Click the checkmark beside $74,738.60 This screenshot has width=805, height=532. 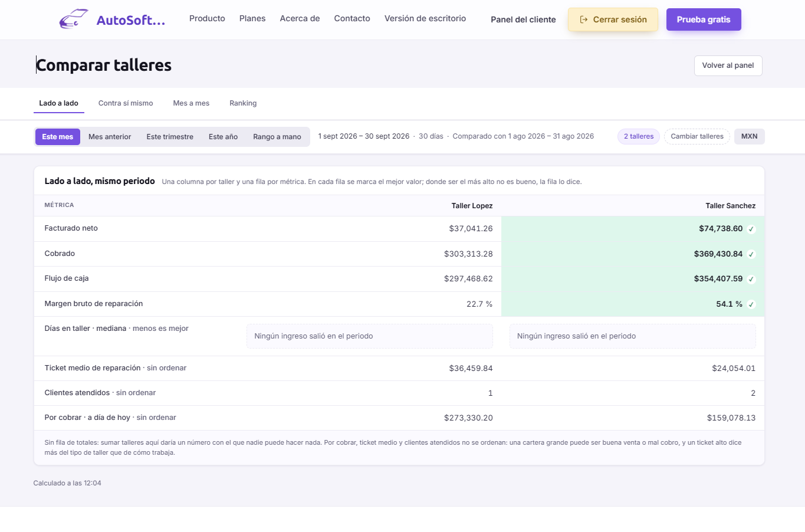tap(751, 229)
